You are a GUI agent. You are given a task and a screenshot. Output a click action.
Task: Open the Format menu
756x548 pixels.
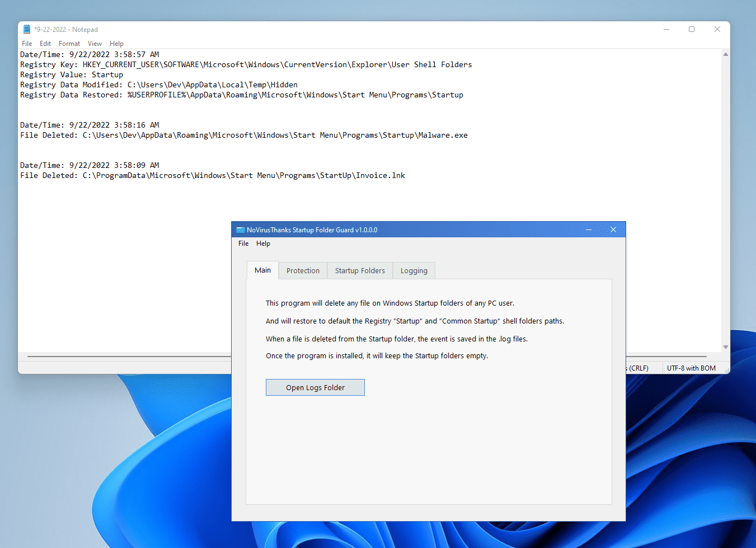[x=69, y=43]
